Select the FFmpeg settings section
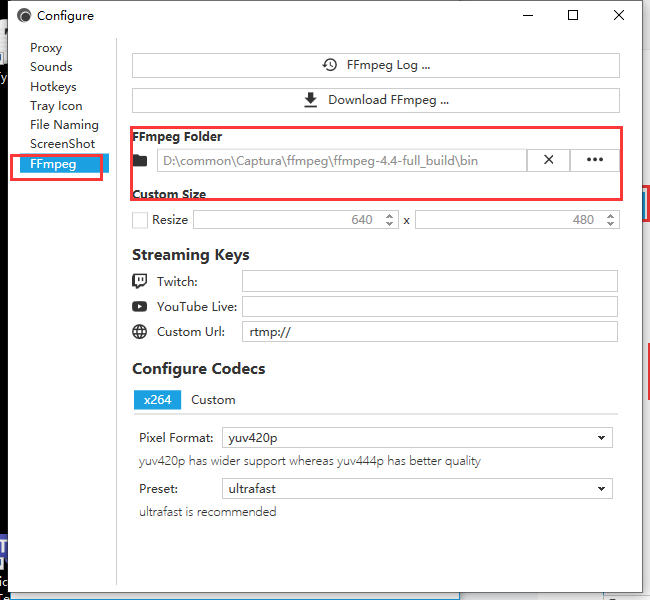Screen dimensions: 650x600 coord(64,164)
